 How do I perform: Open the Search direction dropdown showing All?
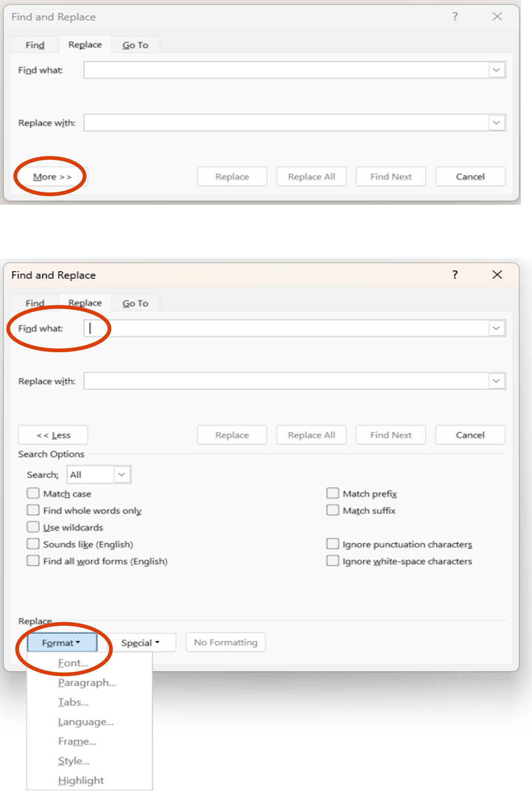[x=99, y=474]
